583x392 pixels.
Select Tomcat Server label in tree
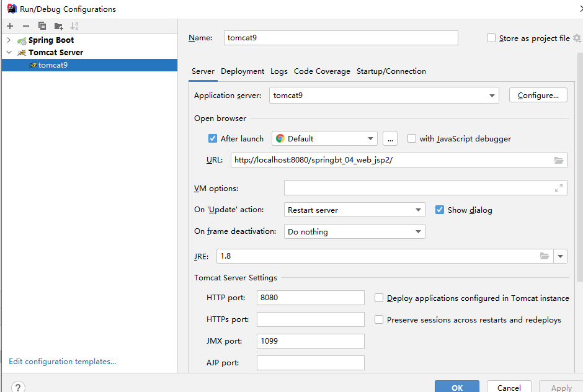pyautogui.click(x=56, y=53)
